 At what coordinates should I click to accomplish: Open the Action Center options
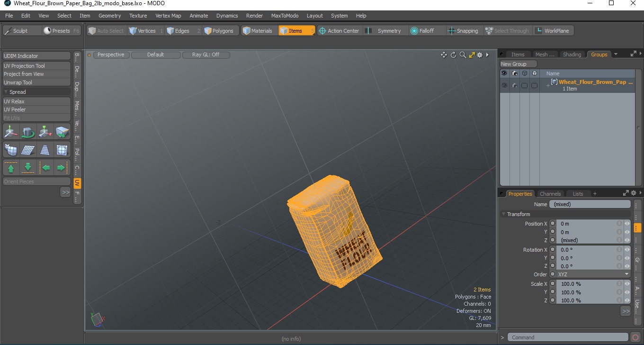[340, 31]
